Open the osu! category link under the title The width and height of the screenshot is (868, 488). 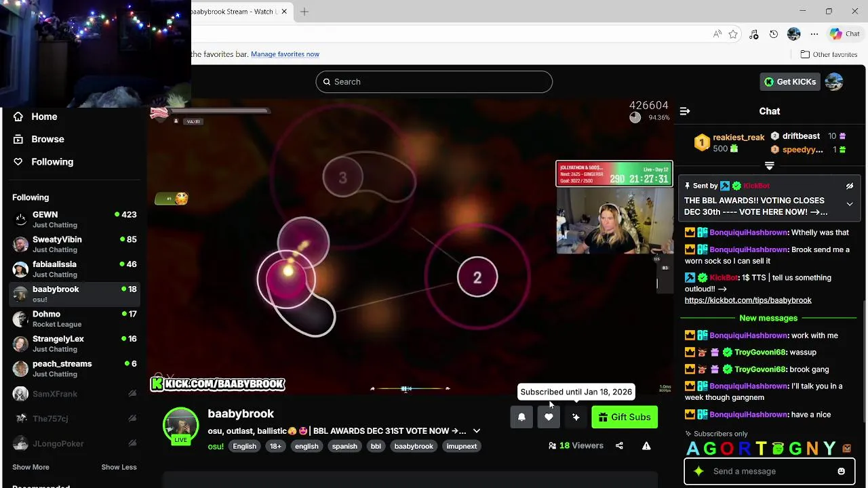click(x=216, y=446)
